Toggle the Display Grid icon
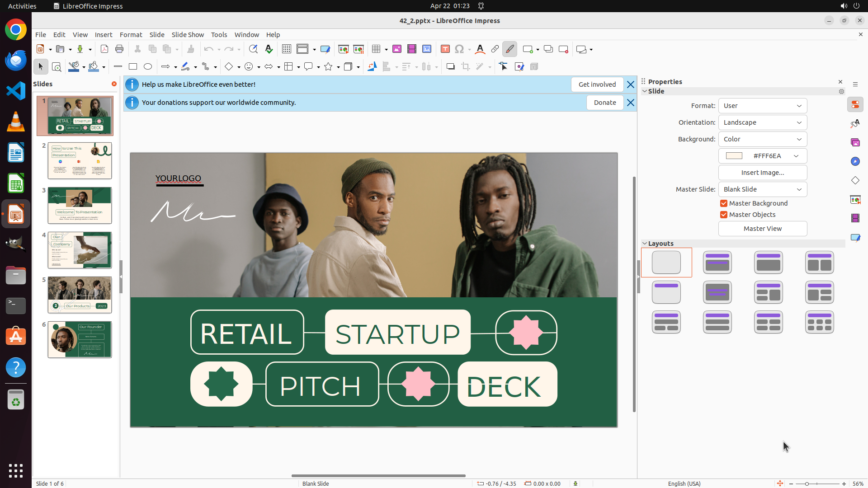Screen dimensions: 868x488 click(x=287, y=49)
